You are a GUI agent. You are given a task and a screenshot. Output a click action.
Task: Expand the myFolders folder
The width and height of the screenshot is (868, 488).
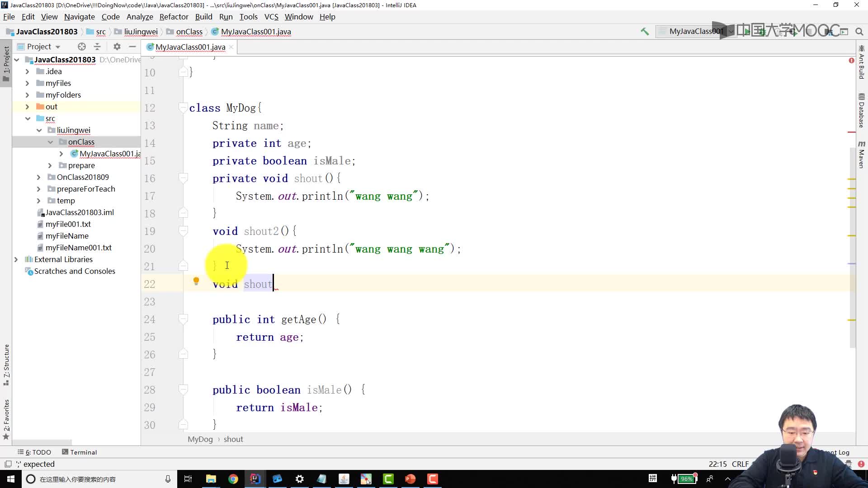click(x=27, y=95)
